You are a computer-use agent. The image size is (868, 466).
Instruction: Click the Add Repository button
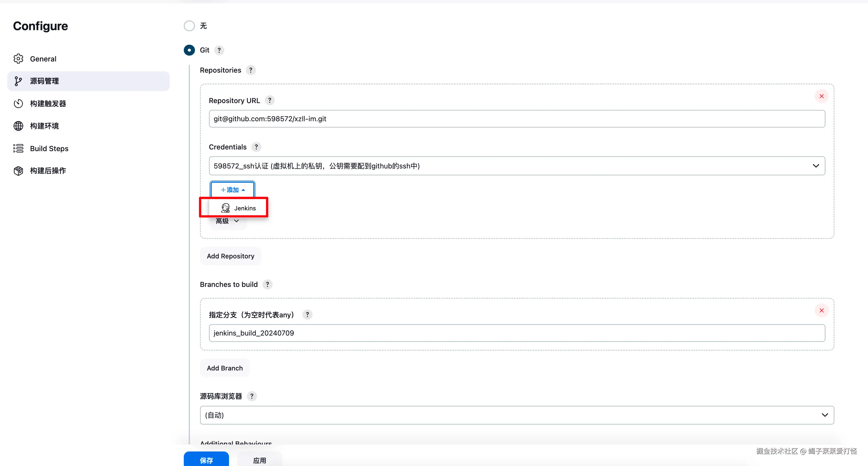[230, 256]
